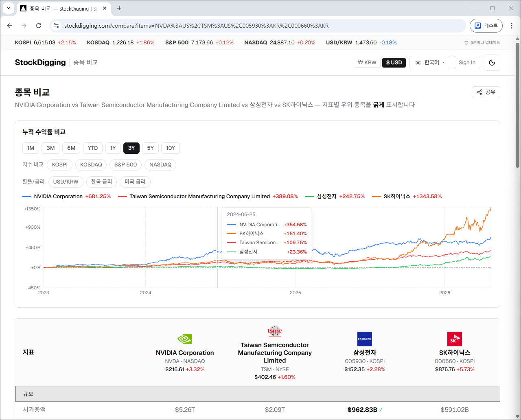
Task: Select the 3M period tab
Action: (50, 148)
